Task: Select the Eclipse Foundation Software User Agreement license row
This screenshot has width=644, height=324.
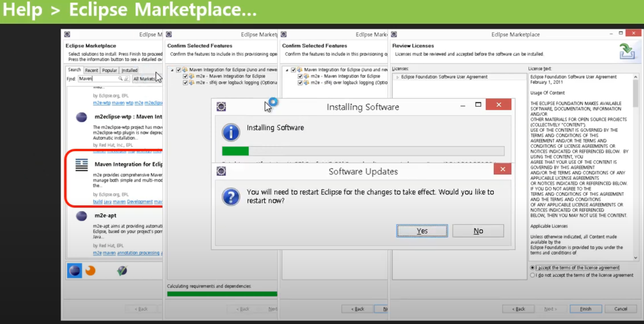Action: [459, 77]
